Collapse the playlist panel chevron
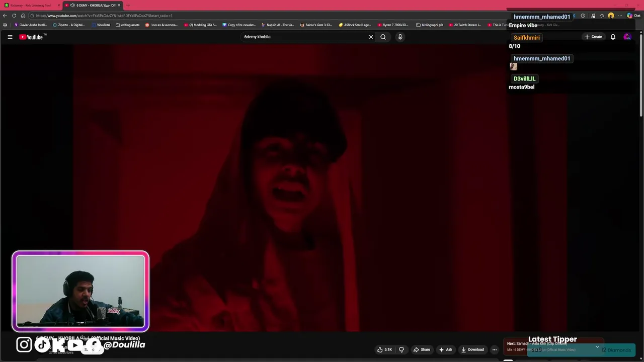 click(x=597, y=347)
